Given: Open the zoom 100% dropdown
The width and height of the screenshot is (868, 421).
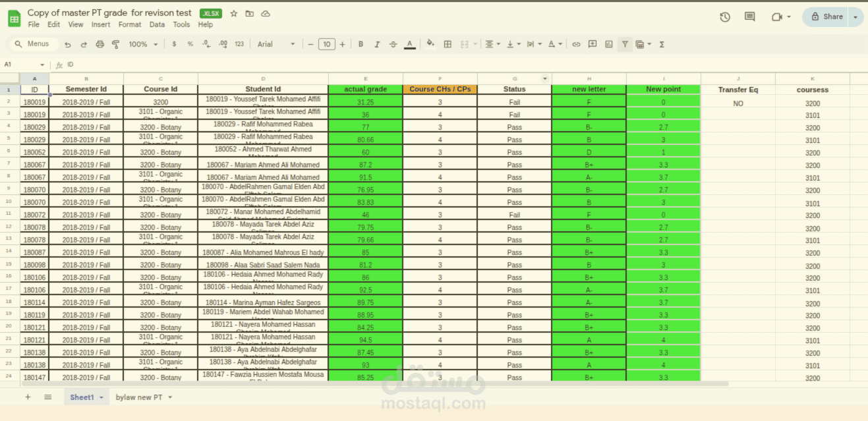Looking at the screenshot, I should point(143,44).
